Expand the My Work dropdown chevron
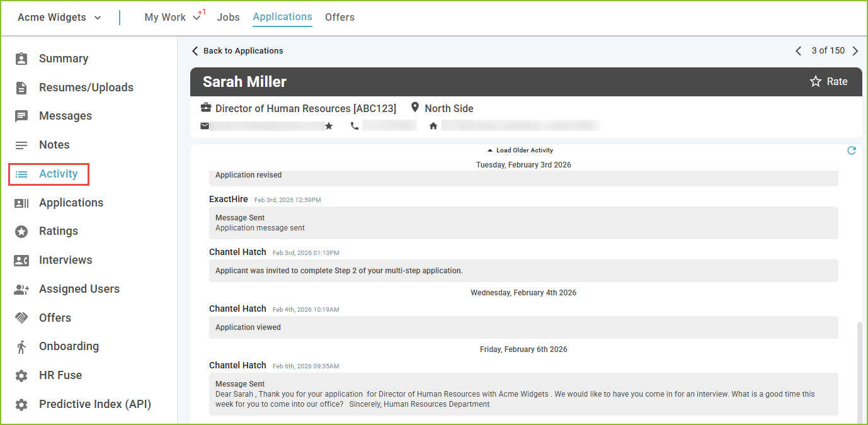 click(x=197, y=18)
